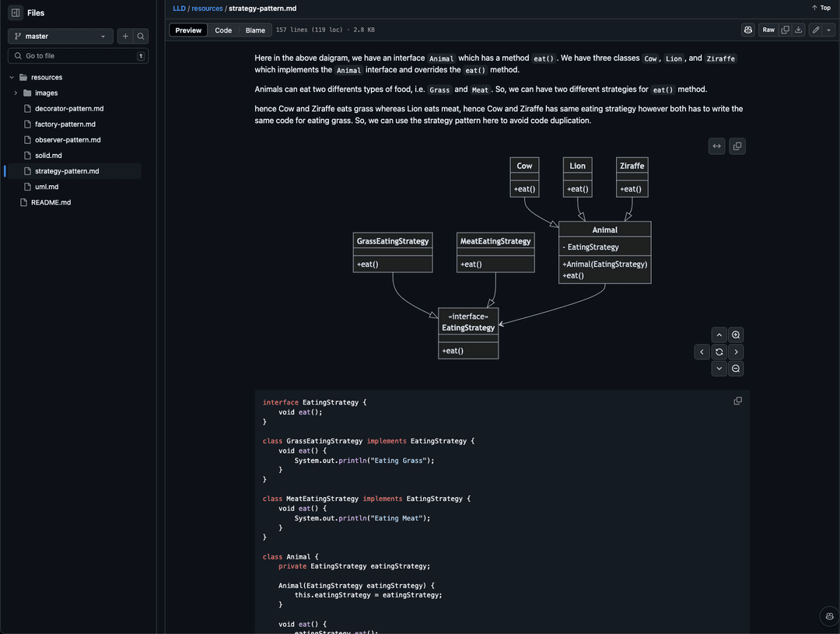Expand the images folder
Image resolution: width=840 pixels, height=634 pixels.
[16, 93]
